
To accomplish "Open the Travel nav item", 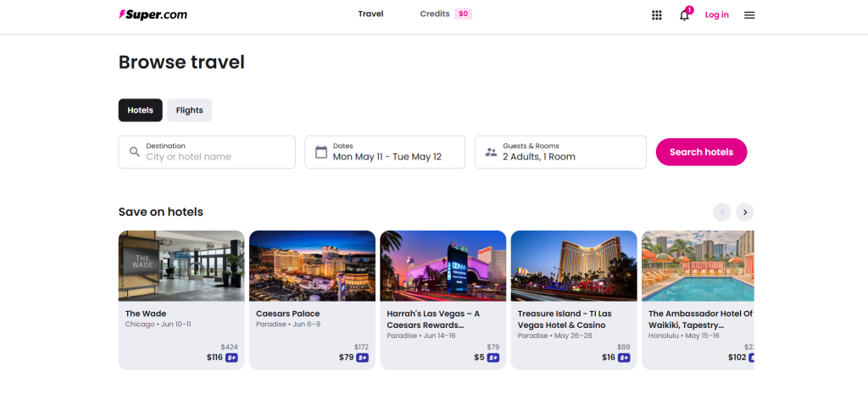I will [371, 14].
